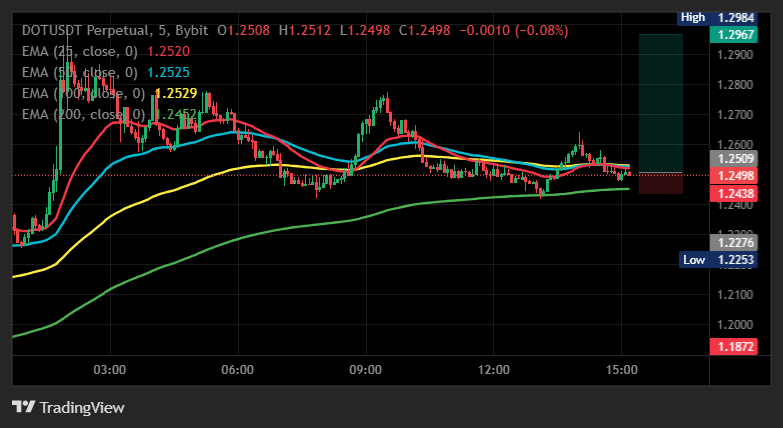Click the 12:00 time axis label
The image size is (783, 428).
click(493, 370)
